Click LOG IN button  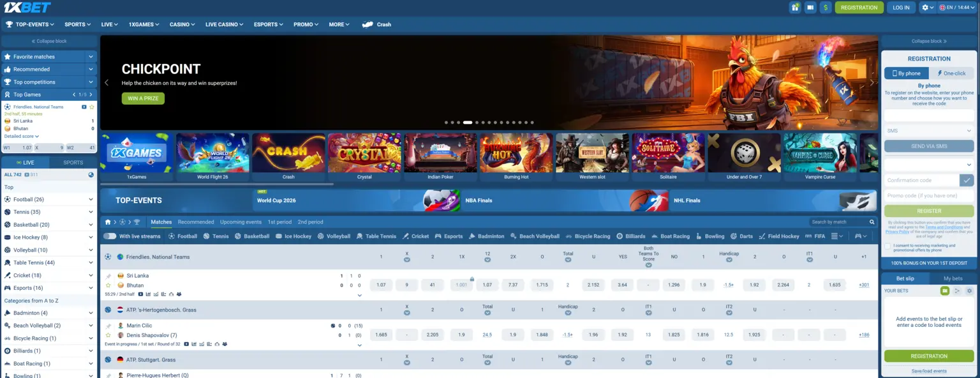tap(901, 8)
